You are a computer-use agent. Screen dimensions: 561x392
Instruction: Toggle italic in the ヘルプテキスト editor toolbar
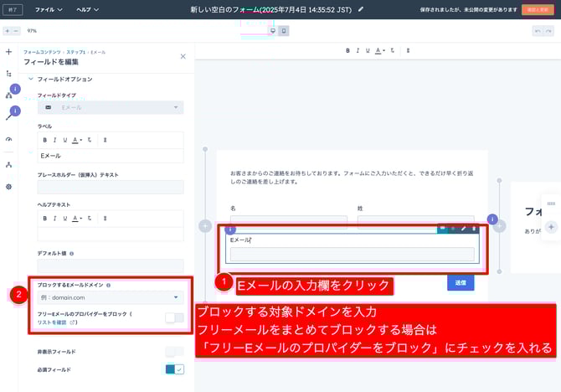coord(54,219)
